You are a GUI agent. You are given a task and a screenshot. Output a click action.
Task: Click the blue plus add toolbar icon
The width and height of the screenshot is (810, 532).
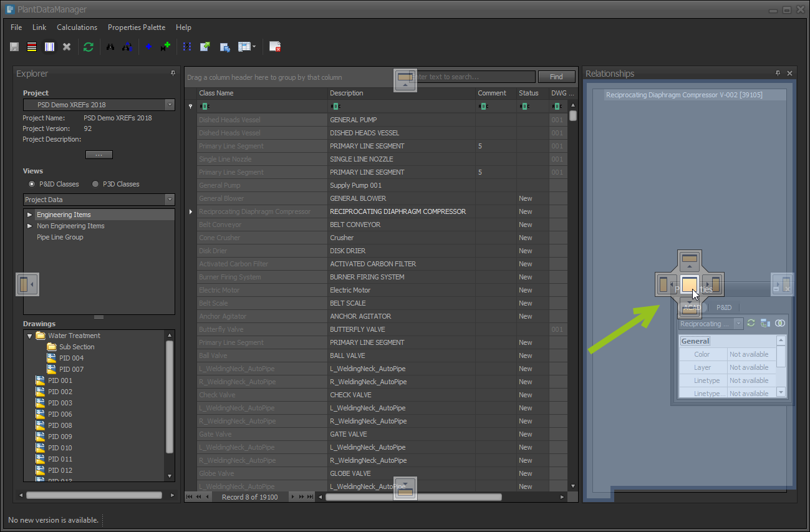(x=148, y=47)
